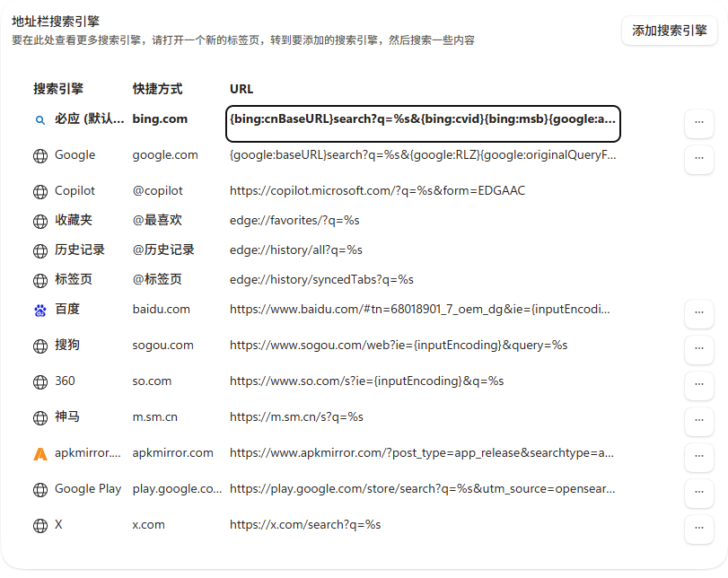Open more options for 神马 row

[x=698, y=421]
